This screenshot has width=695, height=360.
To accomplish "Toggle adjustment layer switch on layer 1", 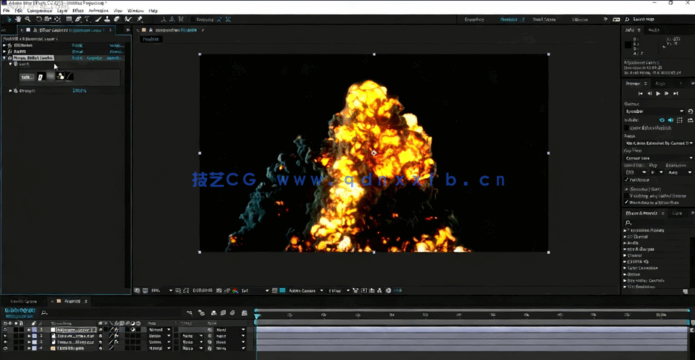I will click(x=133, y=330).
